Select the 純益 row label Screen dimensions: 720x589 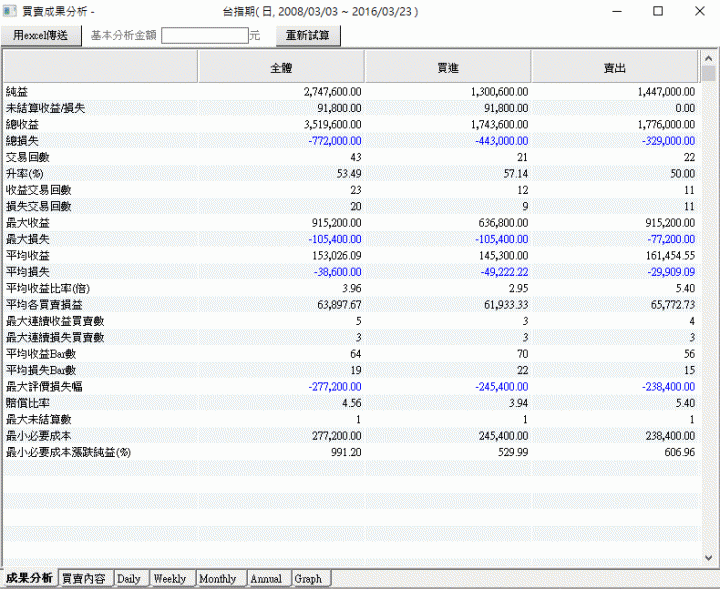pyautogui.click(x=17, y=92)
